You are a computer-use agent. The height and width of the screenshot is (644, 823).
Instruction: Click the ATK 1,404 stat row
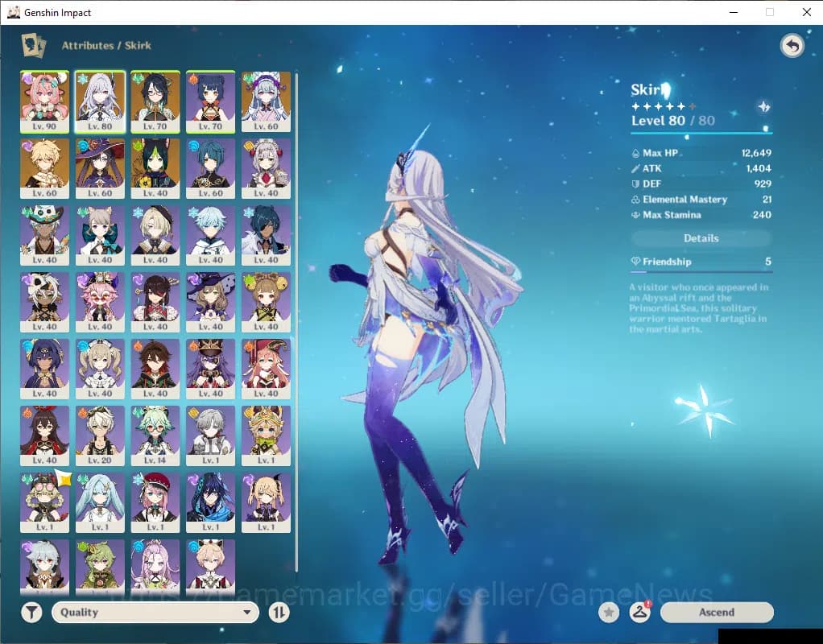[701, 168]
